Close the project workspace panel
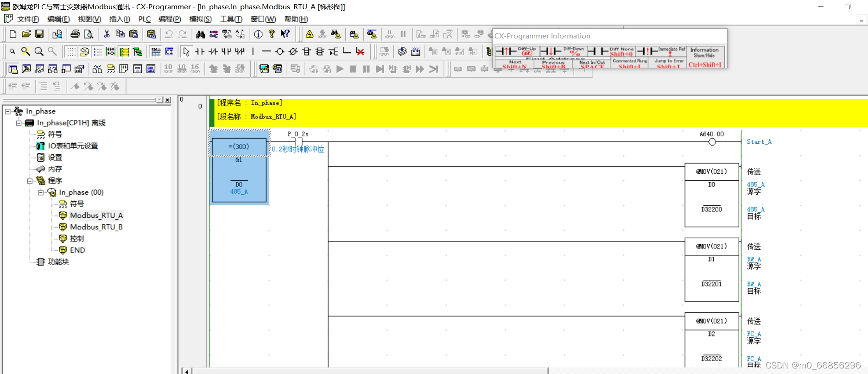Image resolution: width=868 pixels, height=374 pixels. (168, 100)
